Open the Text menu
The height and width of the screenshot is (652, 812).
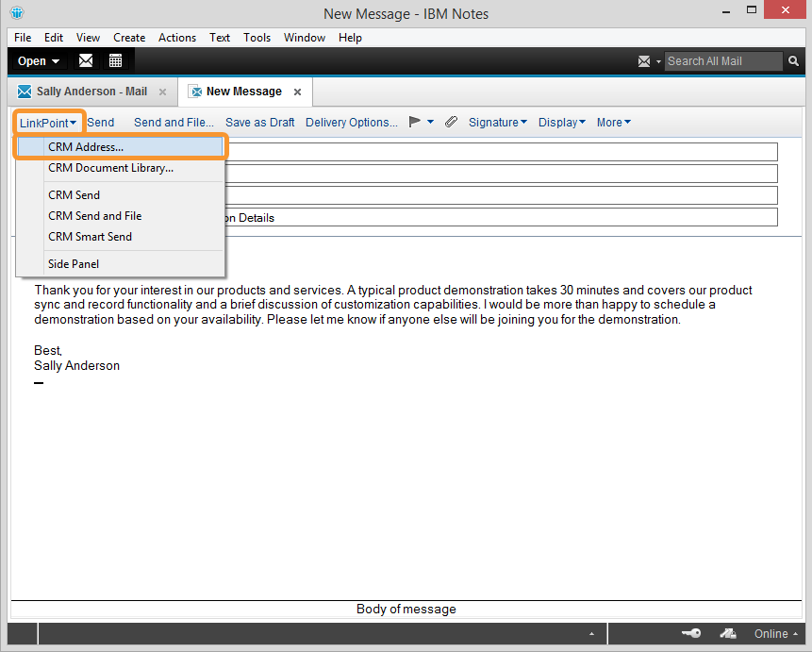[x=220, y=38]
